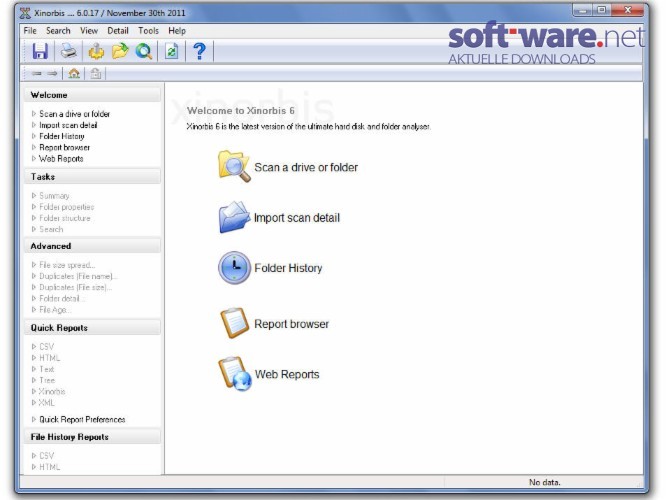Click the large Scan a drive folder icon
Image resolution: width=666 pixels, height=500 pixels.
click(234, 167)
